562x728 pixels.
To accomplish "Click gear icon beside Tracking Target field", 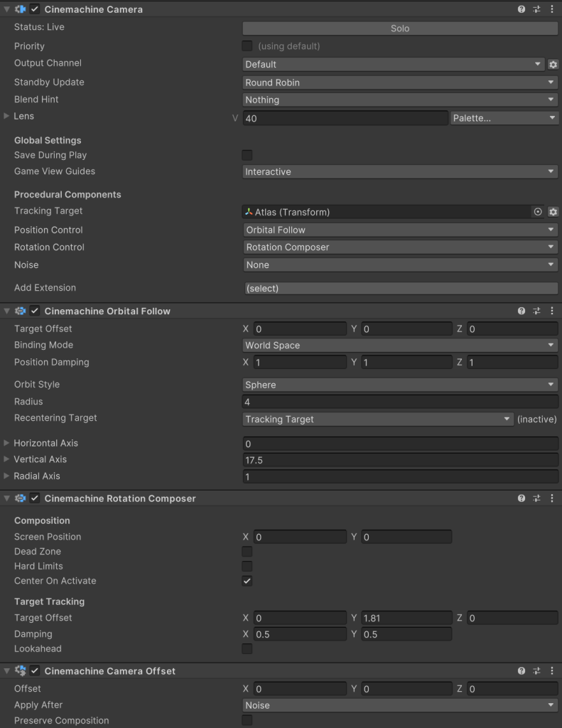I will click(x=553, y=212).
